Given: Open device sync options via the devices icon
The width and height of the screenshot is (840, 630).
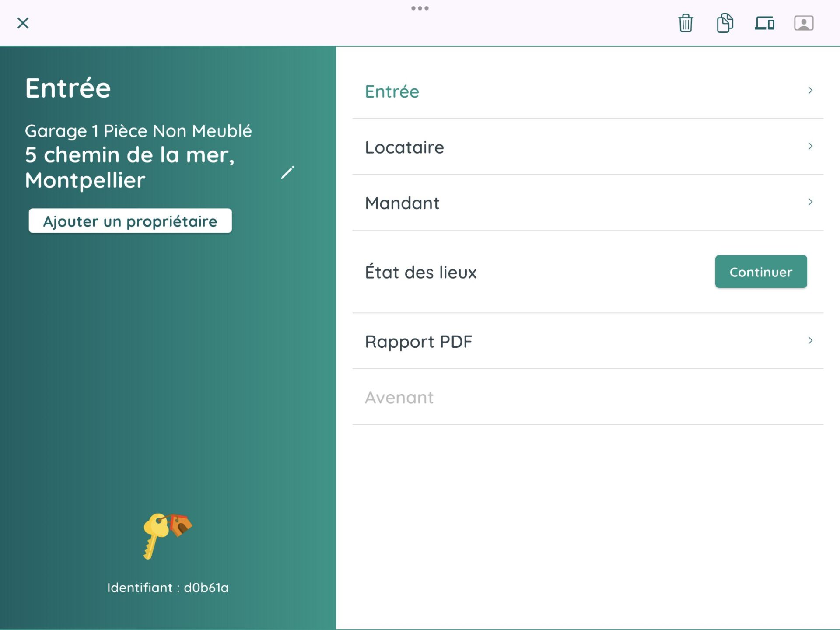Looking at the screenshot, I should coord(765,24).
